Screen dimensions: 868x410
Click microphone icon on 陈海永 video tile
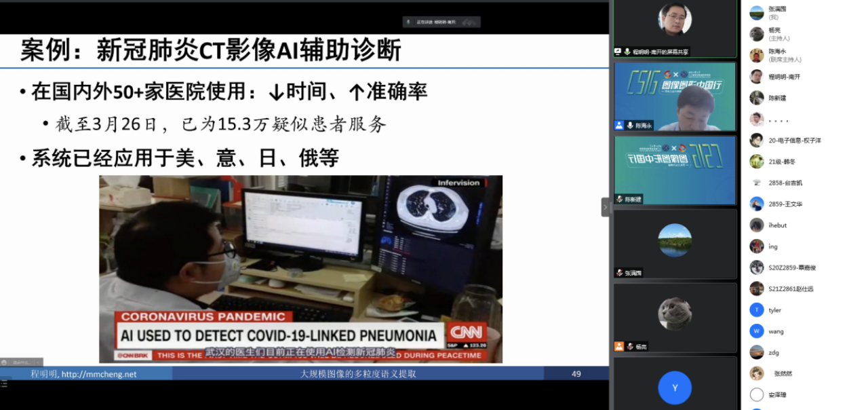click(629, 126)
